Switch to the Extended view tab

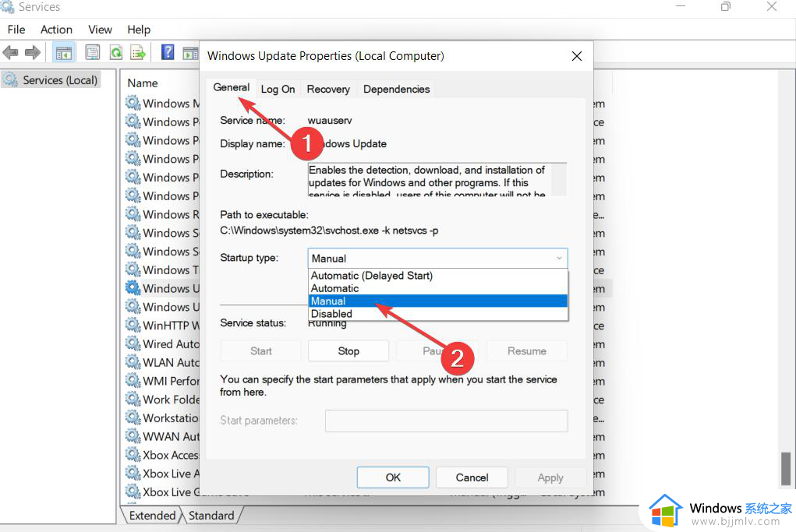click(x=152, y=516)
